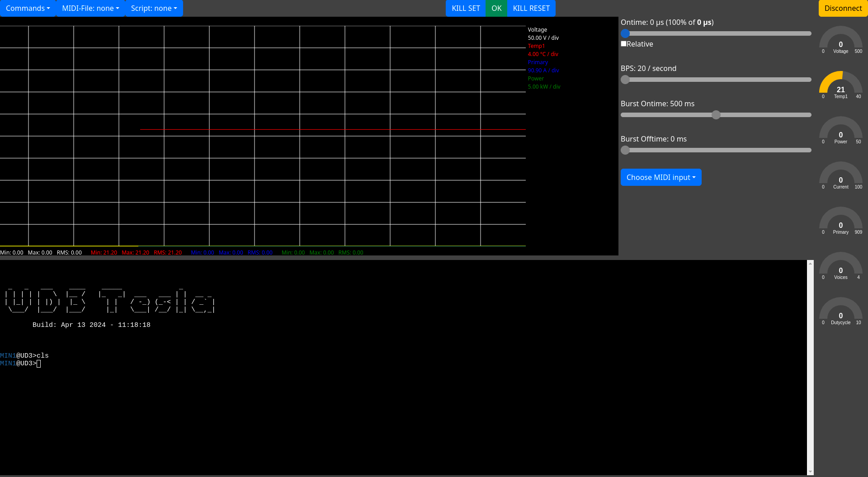The width and height of the screenshot is (868, 477).
Task: Open the MIDI-File dropdown
Action: coord(90,8)
